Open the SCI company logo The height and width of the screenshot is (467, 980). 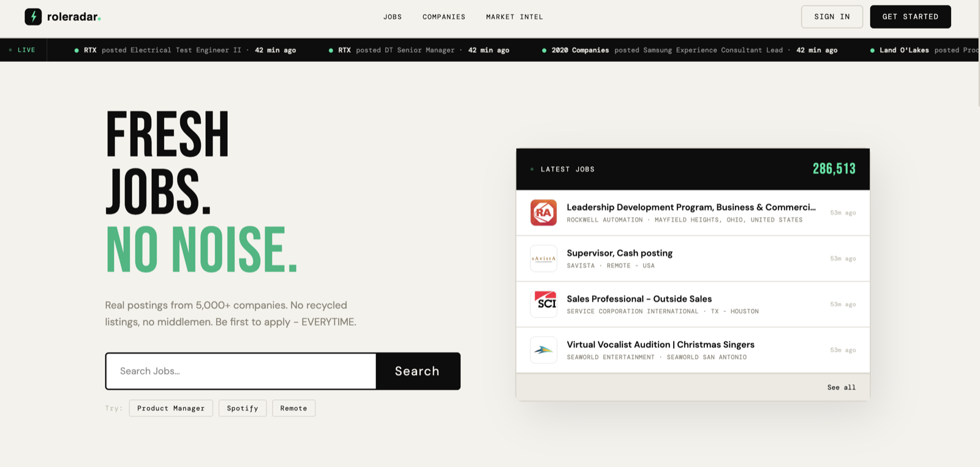point(543,304)
